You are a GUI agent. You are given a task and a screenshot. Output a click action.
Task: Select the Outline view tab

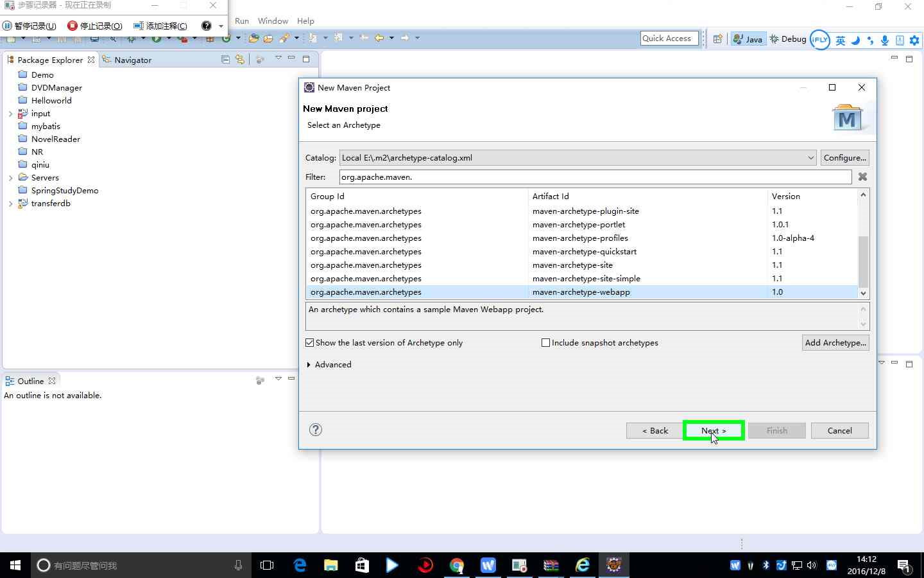[30, 381]
